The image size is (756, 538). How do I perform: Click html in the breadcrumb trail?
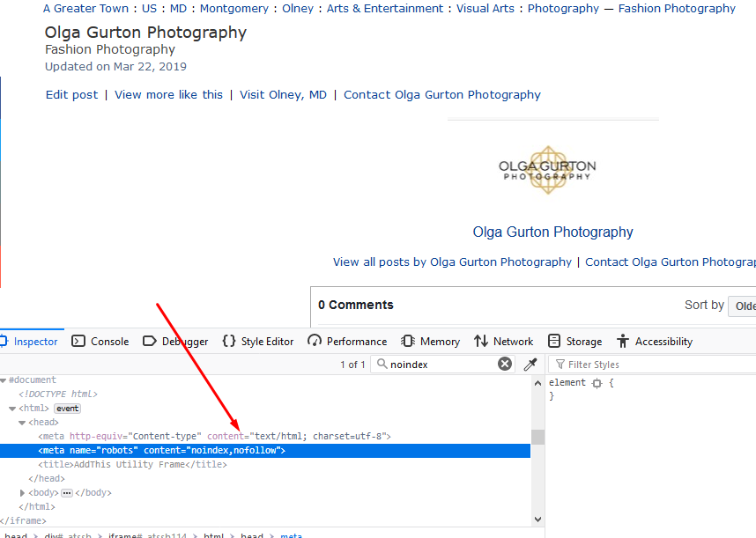pyautogui.click(x=213, y=535)
